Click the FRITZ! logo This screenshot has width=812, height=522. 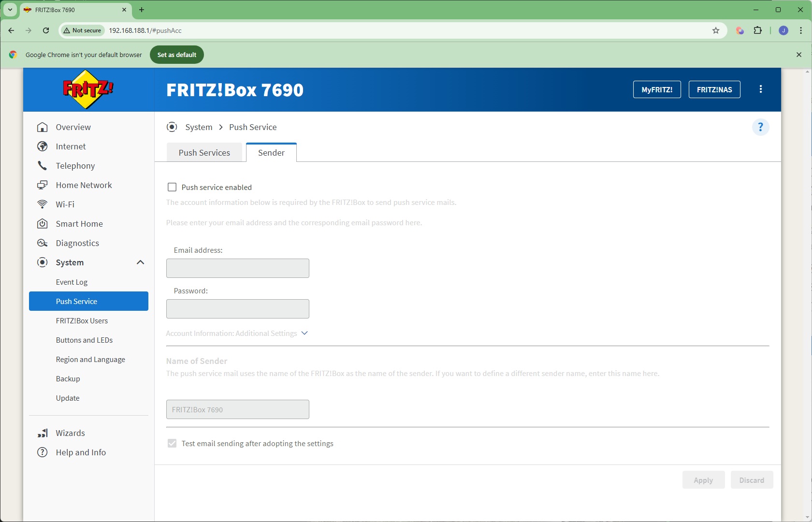point(88,89)
